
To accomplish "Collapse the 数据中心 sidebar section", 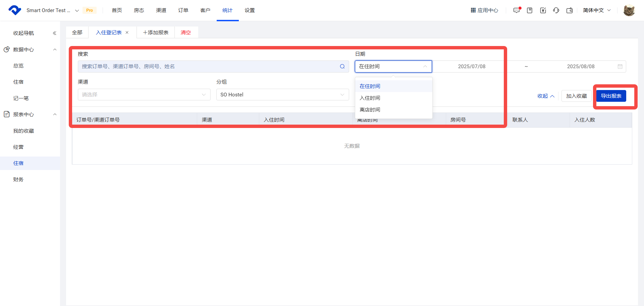I will click(55, 49).
